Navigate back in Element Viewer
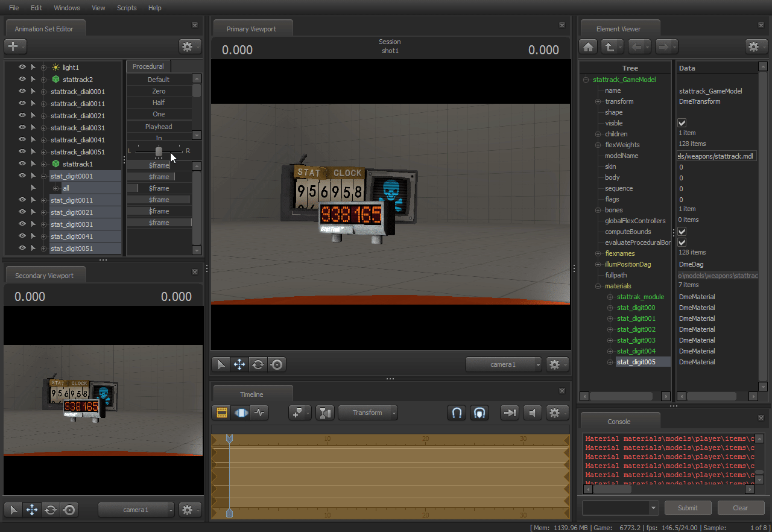 [639, 46]
